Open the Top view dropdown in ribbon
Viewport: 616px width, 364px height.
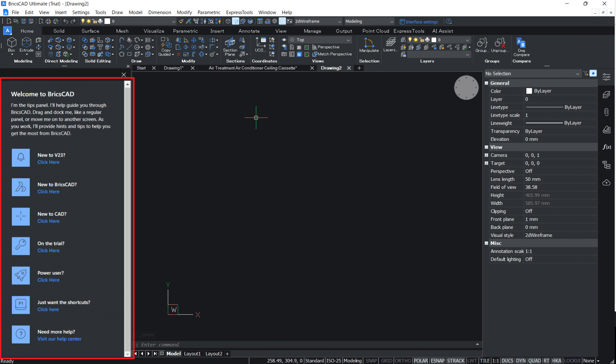click(320, 40)
